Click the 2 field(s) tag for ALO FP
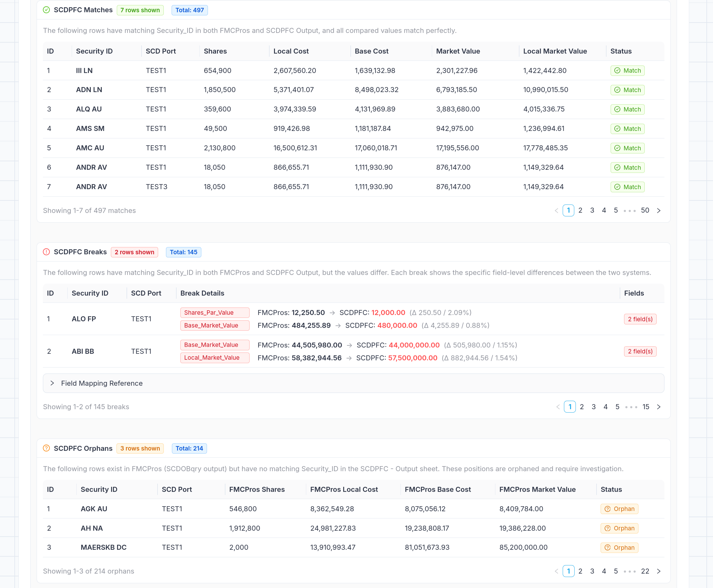Image resolution: width=713 pixels, height=588 pixels. point(640,319)
